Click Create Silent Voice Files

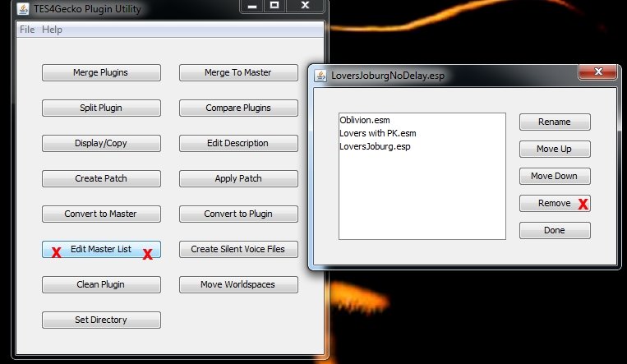[x=238, y=249]
